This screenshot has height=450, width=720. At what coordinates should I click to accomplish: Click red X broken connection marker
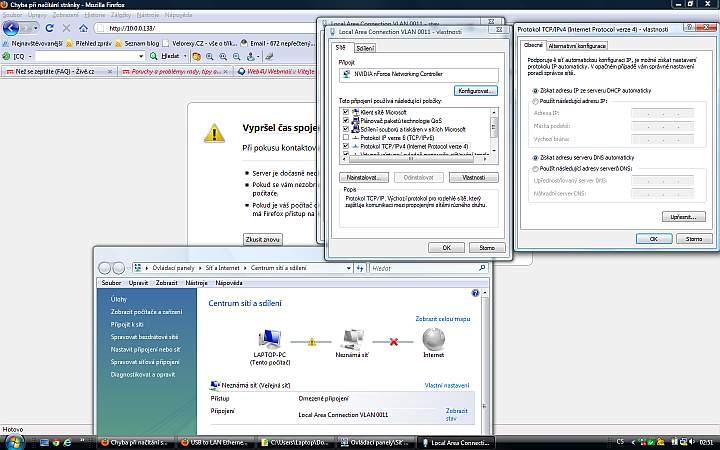tap(394, 342)
